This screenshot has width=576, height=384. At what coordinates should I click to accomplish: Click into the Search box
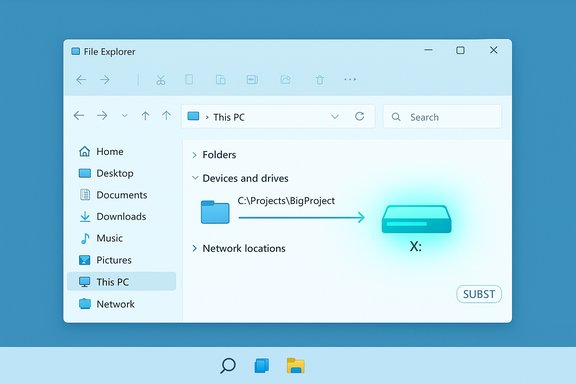[442, 117]
